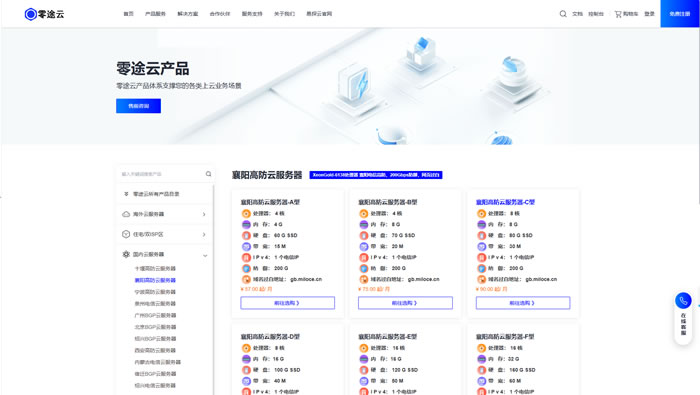Click the 零途云 logo in the header
The height and width of the screenshot is (395, 700).
tap(44, 14)
